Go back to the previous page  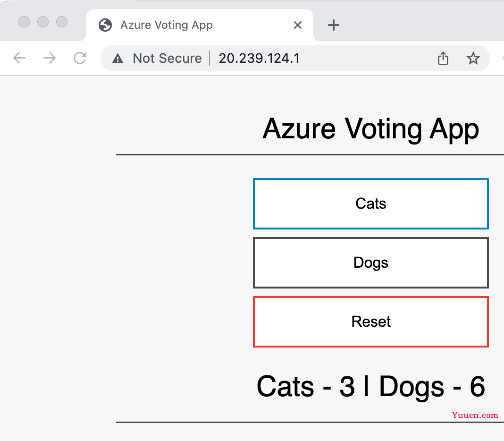click(x=19, y=58)
